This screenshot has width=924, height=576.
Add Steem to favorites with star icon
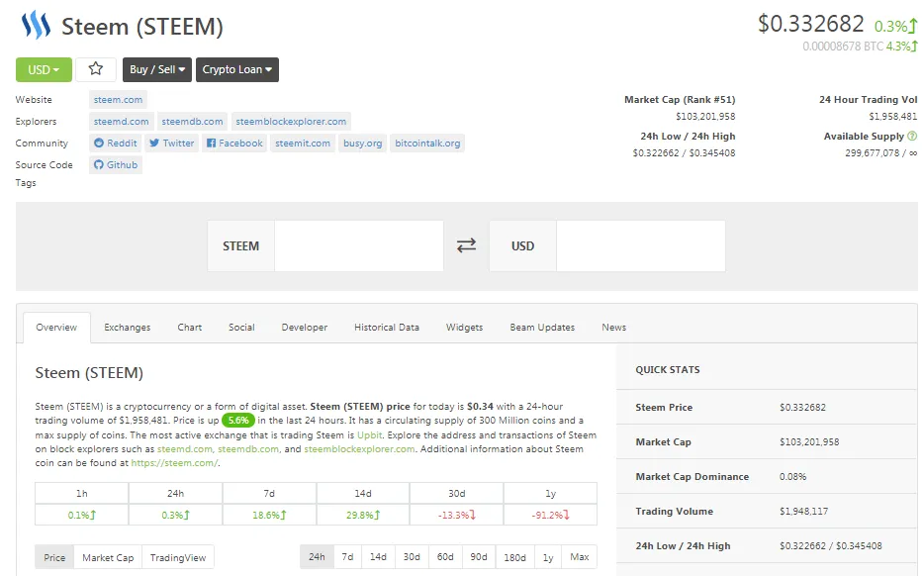click(95, 69)
